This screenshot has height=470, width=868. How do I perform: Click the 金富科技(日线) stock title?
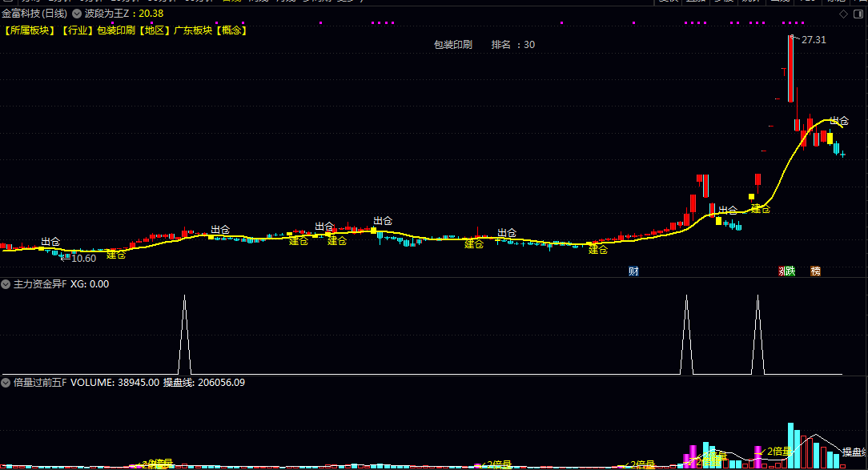pyautogui.click(x=34, y=14)
